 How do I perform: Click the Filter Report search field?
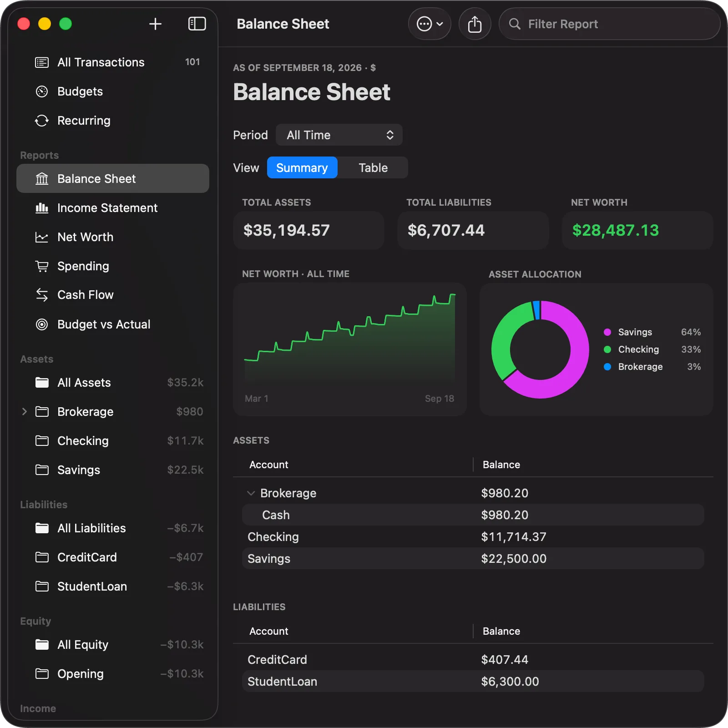(x=609, y=24)
